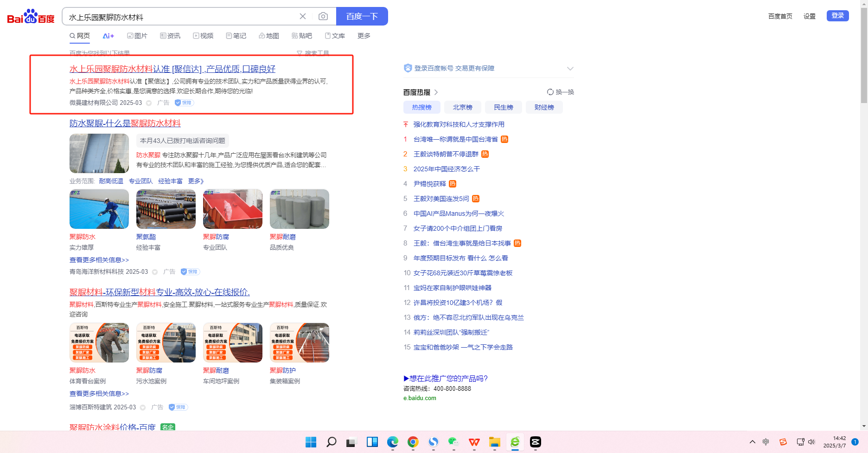Image resolution: width=868 pixels, height=453 pixels.
Task: Click the 热 badge beside 尹锡悦获释
Action: pyautogui.click(x=453, y=184)
